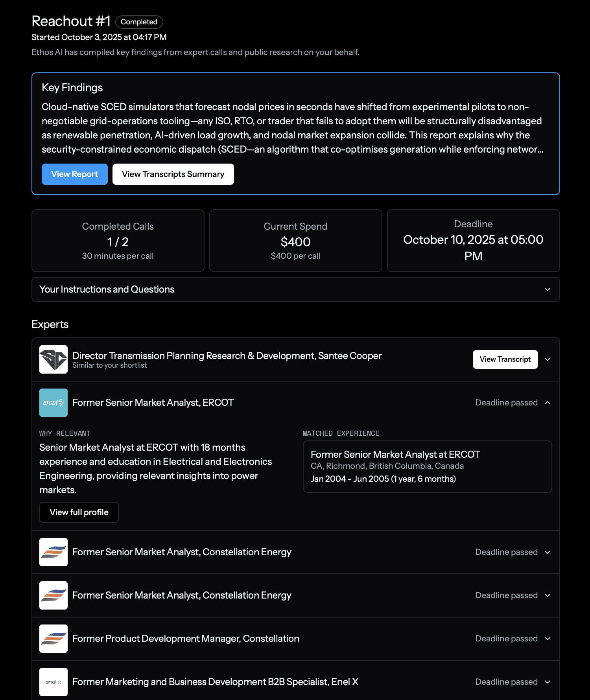The height and width of the screenshot is (700, 590).
Task: Click the Completed status badge
Action: click(139, 22)
